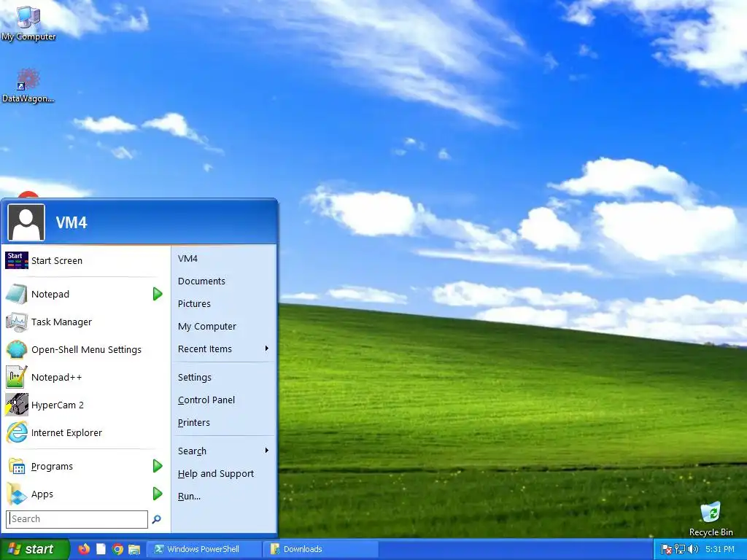Screen dimensions: 747x560
Task: Open Task Manager from start menu
Action: (61, 322)
